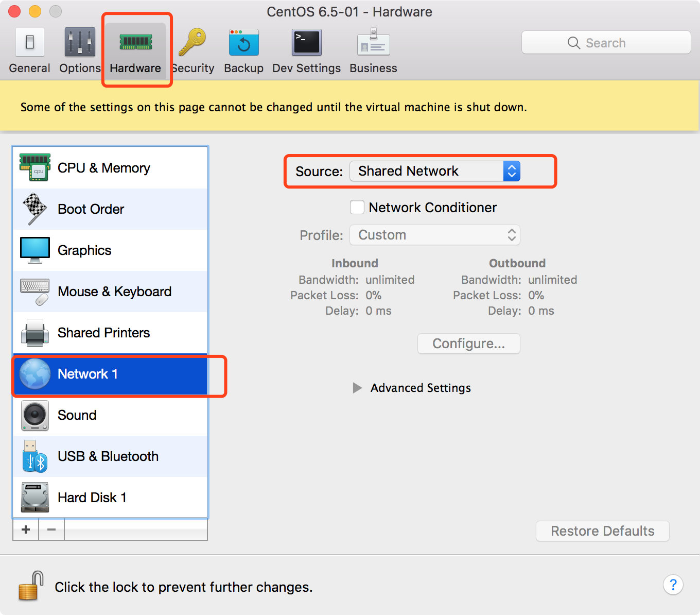Click the Graphics monitor icon

coord(35,250)
